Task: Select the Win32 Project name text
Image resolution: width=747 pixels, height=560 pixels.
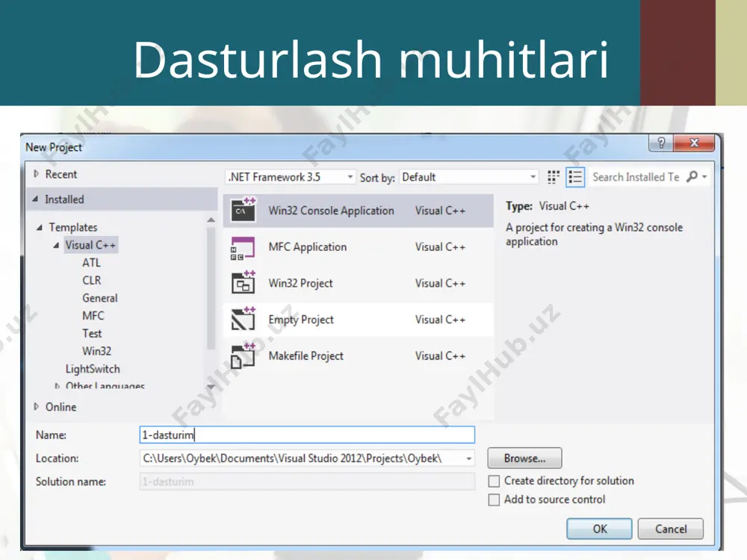Action: tap(300, 283)
